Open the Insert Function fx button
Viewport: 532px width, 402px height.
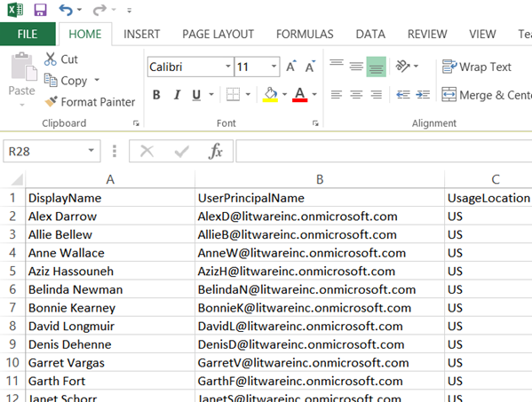(216, 151)
